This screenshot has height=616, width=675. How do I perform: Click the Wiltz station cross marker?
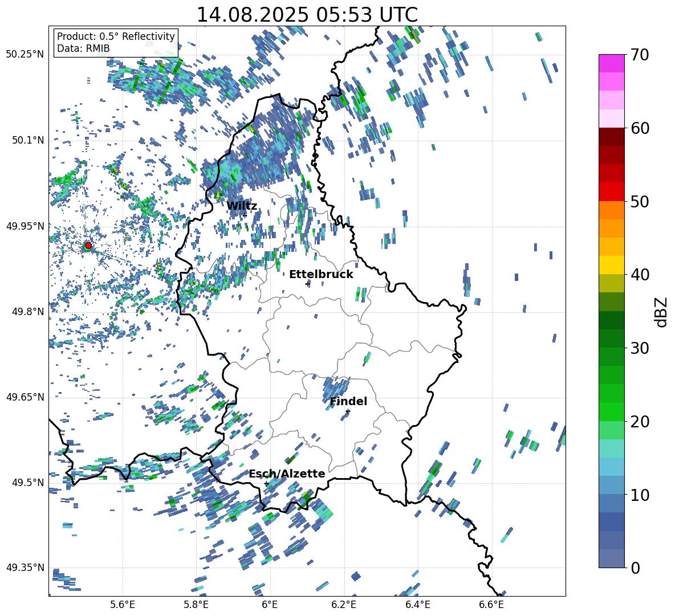(x=245, y=215)
